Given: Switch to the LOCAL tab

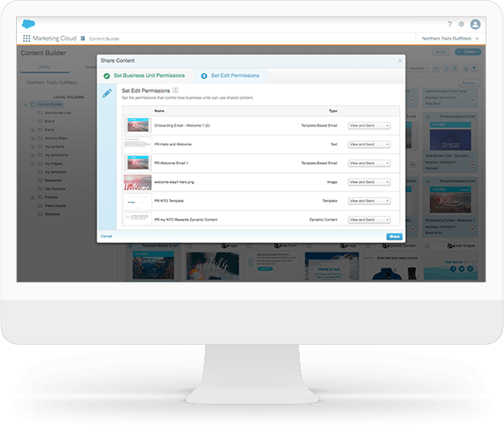Looking at the screenshot, I should [x=45, y=67].
